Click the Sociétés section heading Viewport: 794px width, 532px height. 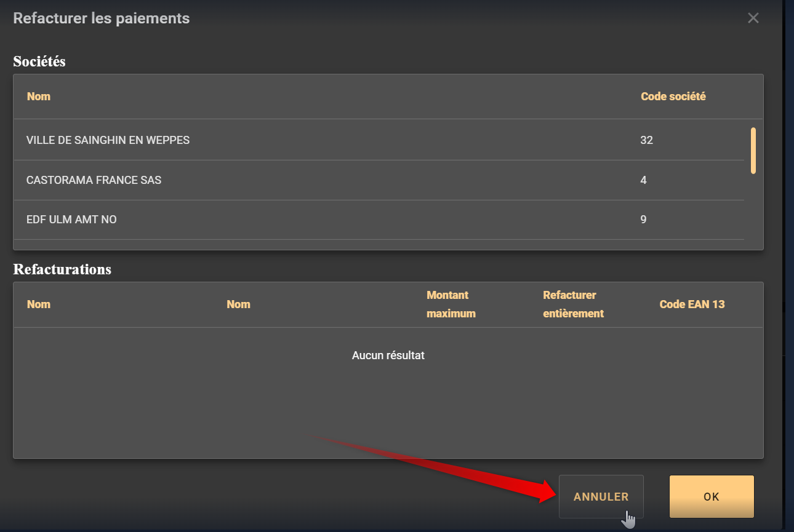(39, 62)
